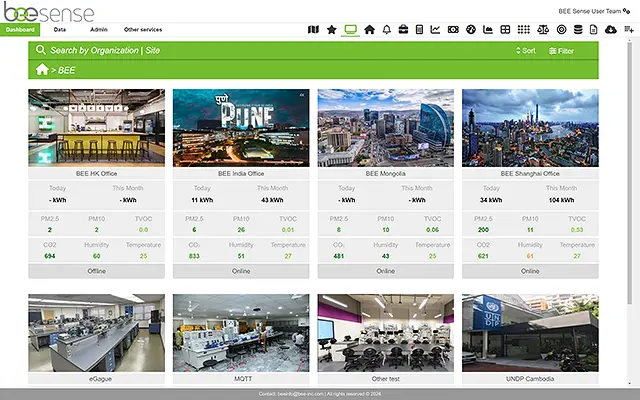Open the BEE Shanghai Office site image
Screen dimensions: 640x400
pyautogui.click(x=530, y=127)
